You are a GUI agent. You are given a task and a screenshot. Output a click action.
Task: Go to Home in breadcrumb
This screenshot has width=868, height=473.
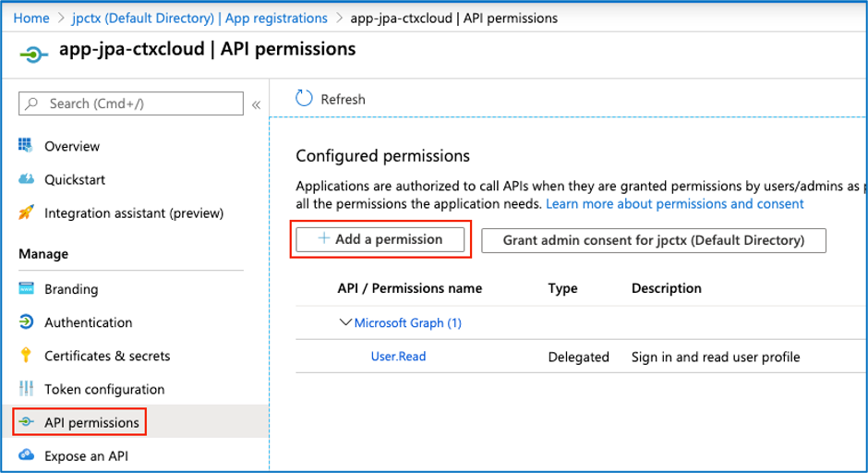tap(31, 18)
